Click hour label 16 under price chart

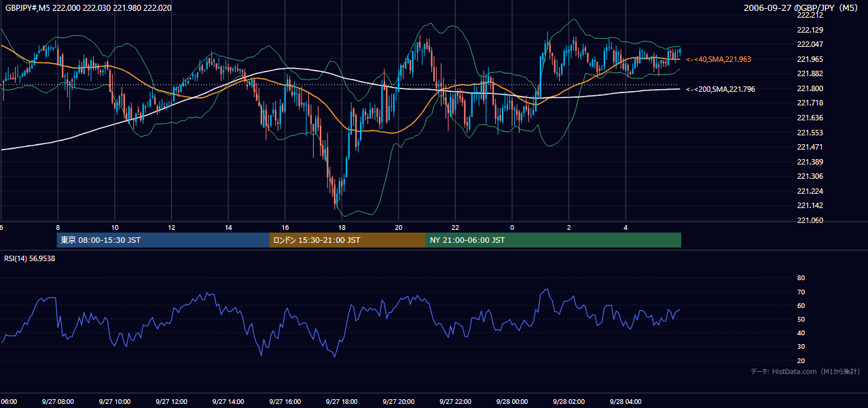(x=285, y=228)
